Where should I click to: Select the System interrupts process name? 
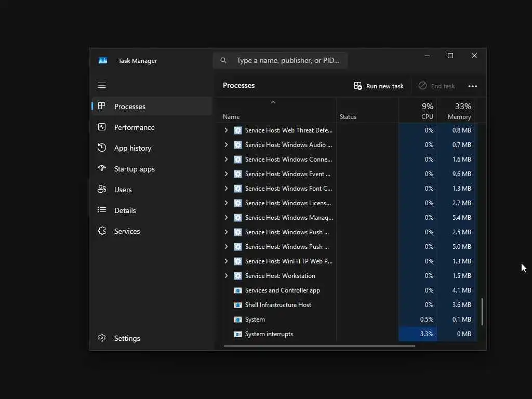(269, 334)
